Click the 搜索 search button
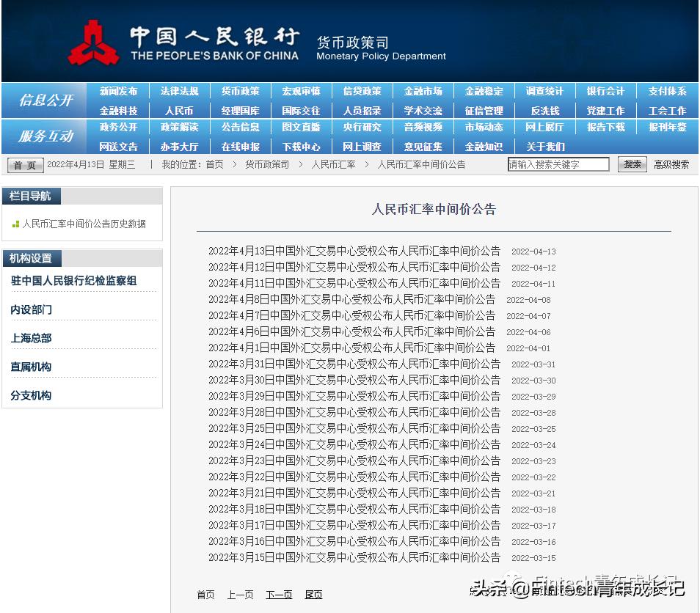The height and width of the screenshot is (613, 700). (632, 164)
